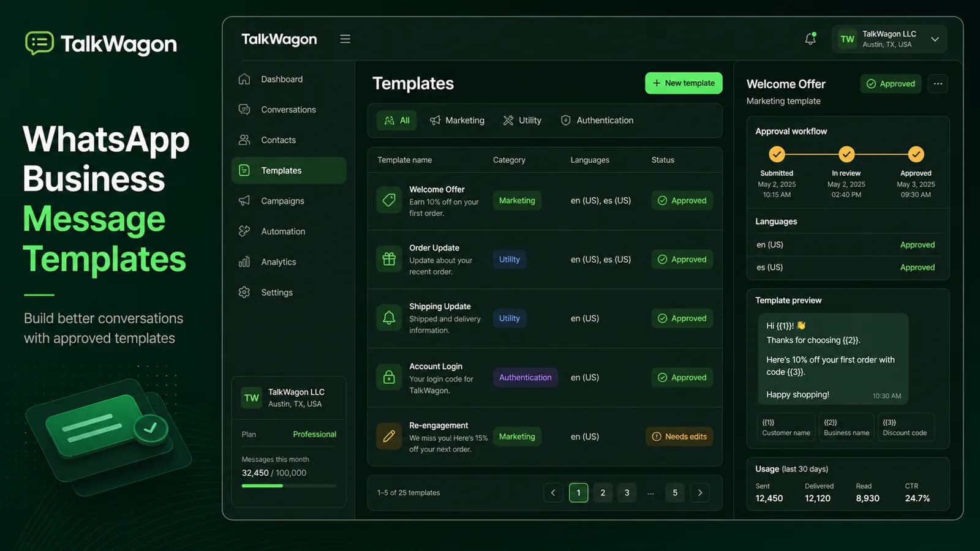
Task: Click the Utility tag on Order Update row
Action: click(x=509, y=260)
